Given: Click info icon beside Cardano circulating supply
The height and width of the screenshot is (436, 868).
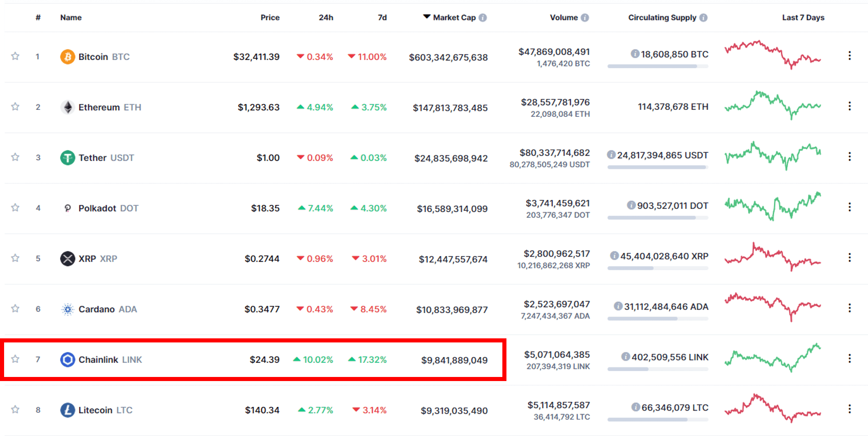Looking at the screenshot, I should coord(618,307).
